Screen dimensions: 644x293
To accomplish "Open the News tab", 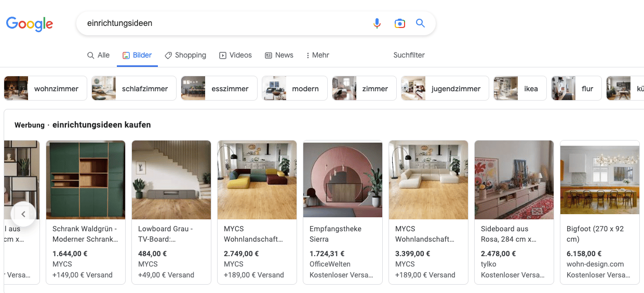I will (x=279, y=55).
